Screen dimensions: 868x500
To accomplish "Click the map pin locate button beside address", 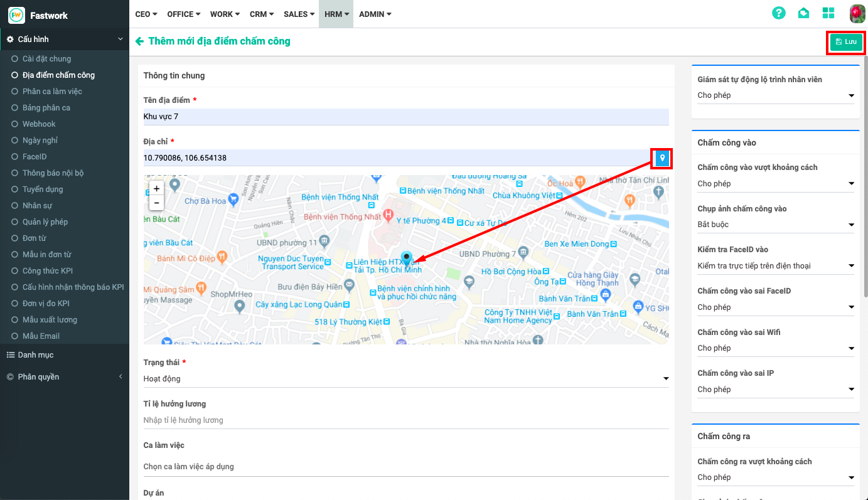I will [x=662, y=159].
